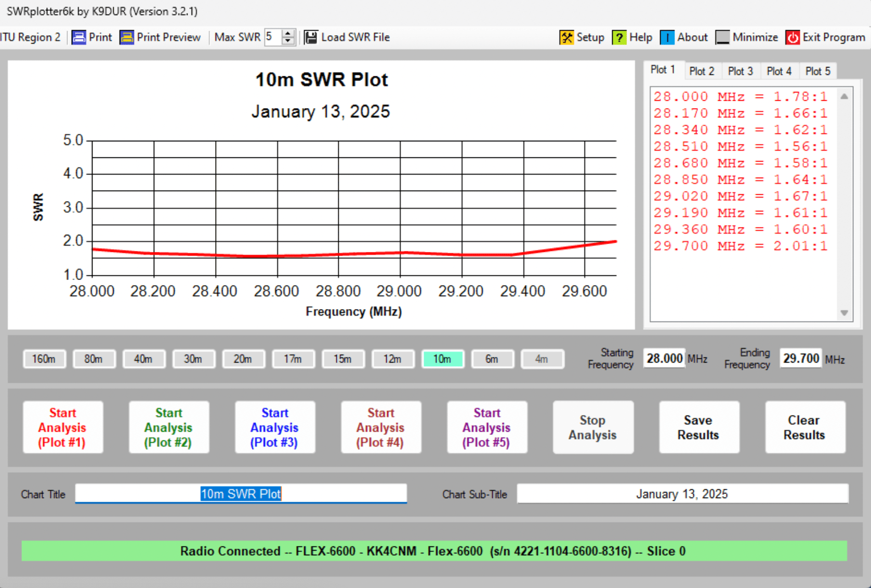Select the greyed 4m band button
This screenshot has width=871, height=588.
(x=542, y=359)
